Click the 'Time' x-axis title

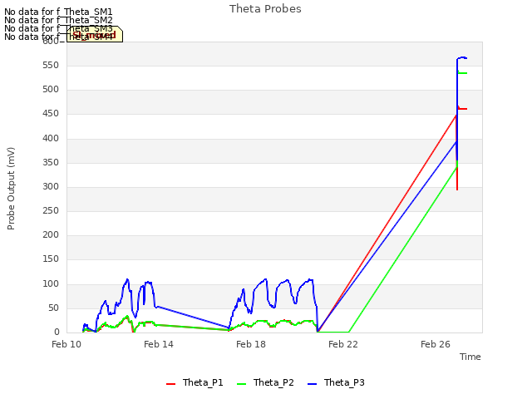(x=470, y=357)
